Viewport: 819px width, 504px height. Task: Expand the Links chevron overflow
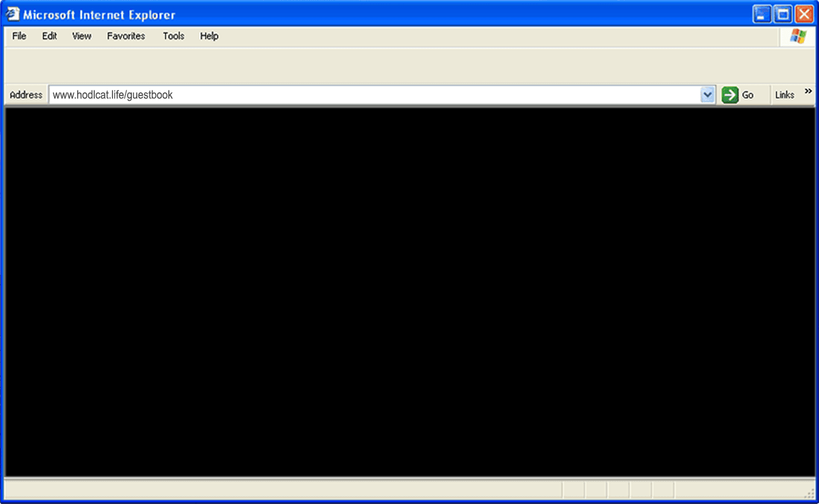click(x=808, y=92)
